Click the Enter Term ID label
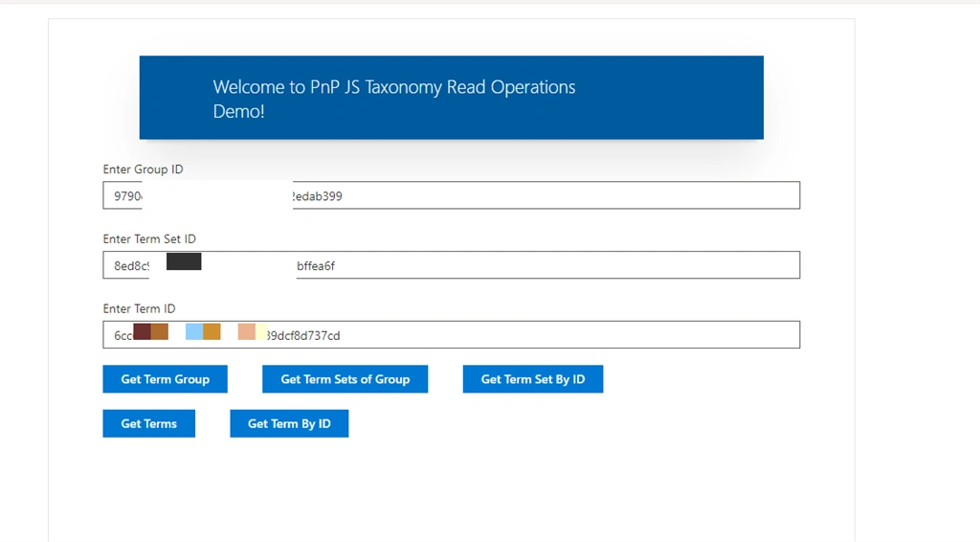The width and height of the screenshot is (980, 542). [x=140, y=308]
